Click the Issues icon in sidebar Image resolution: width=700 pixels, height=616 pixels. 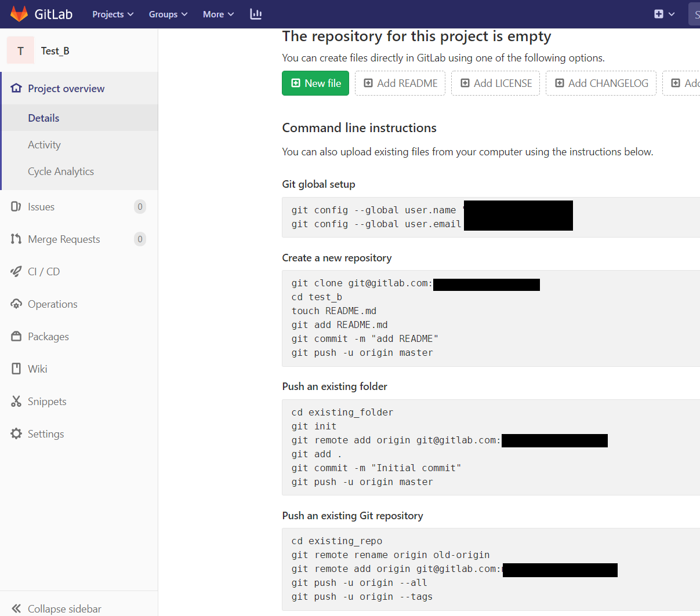(16, 207)
